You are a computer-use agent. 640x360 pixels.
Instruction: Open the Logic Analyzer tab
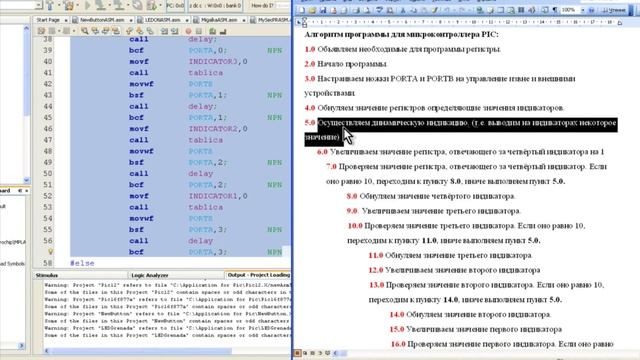coord(150,275)
